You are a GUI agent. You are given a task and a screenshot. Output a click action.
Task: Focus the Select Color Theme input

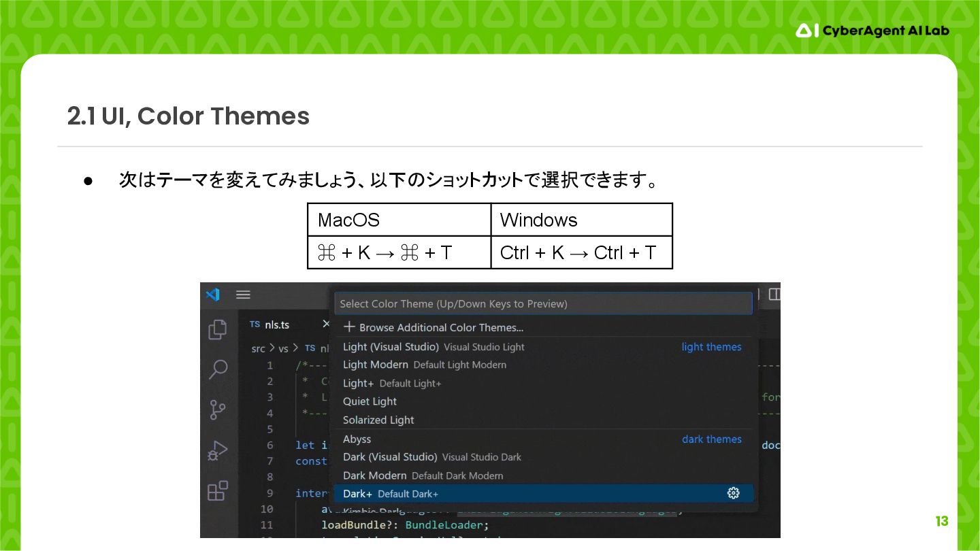coord(543,303)
